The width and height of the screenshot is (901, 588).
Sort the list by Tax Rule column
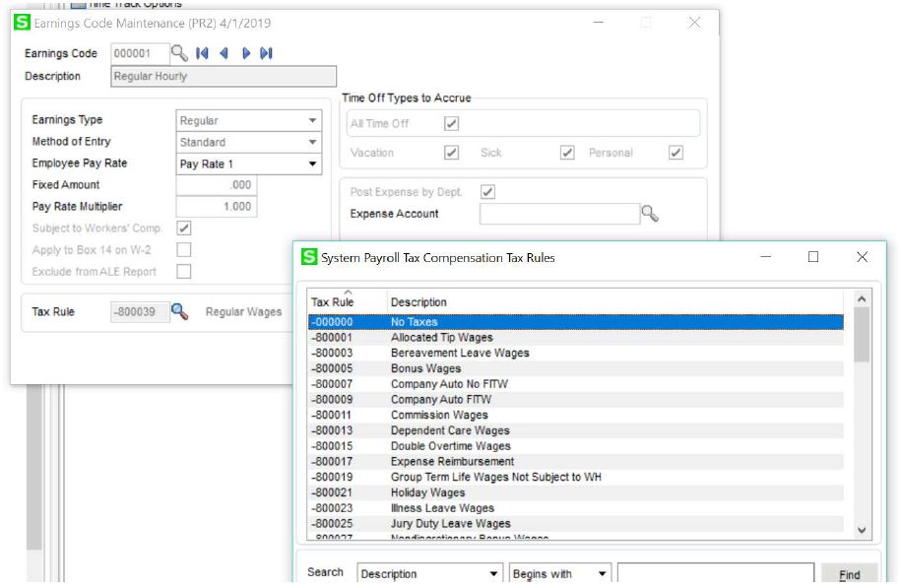(x=347, y=301)
